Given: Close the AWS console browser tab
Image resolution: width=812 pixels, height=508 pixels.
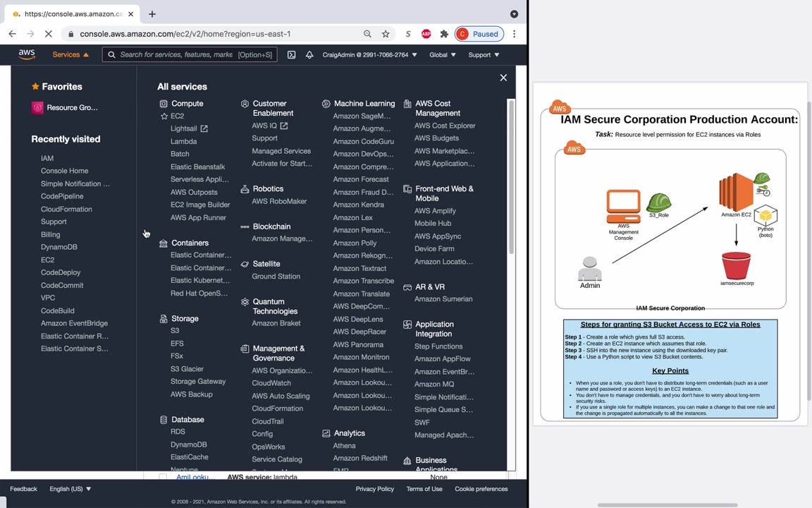Looking at the screenshot, I should point(131,14).
